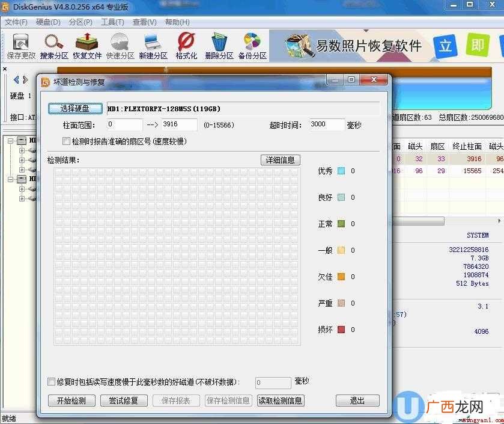Close the disk panel with small x
Screen dimensions: 504x424
tap(4, 69)
